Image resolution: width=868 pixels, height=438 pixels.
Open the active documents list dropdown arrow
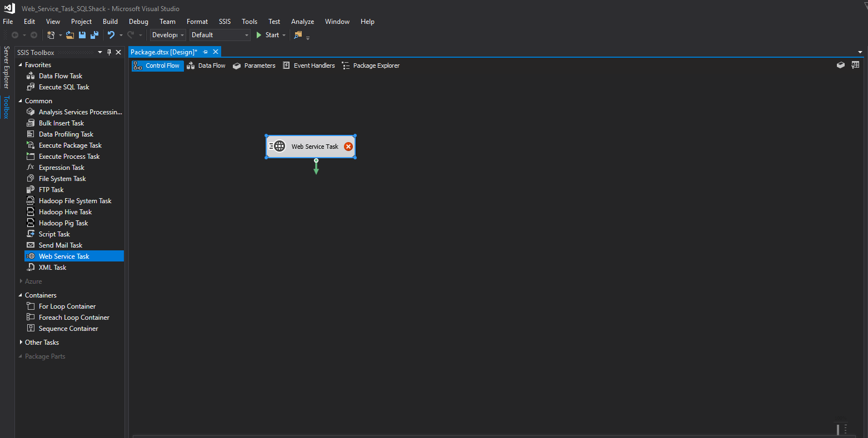pyautogui.click(x=860, y=52)
